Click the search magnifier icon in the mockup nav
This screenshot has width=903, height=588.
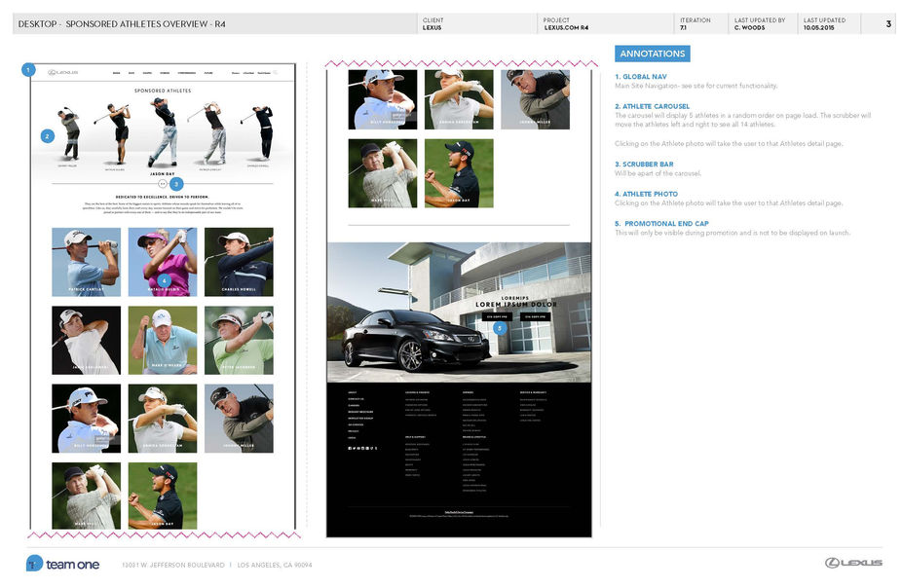[x=276, y=73]
